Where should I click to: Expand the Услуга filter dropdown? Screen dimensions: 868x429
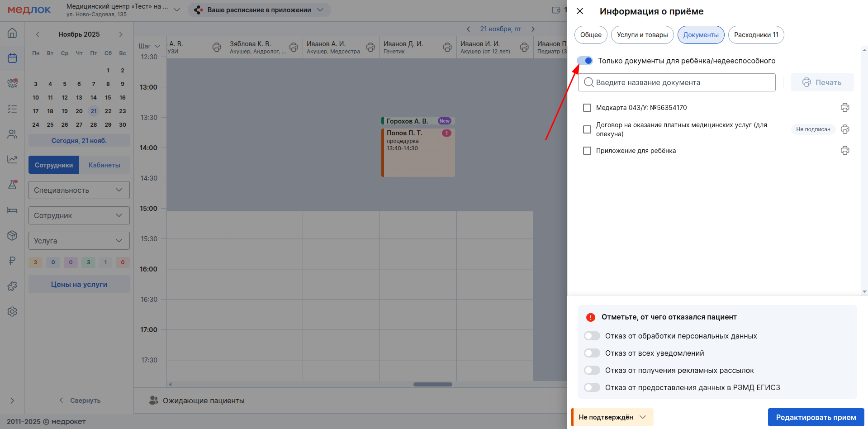point(79,241)
